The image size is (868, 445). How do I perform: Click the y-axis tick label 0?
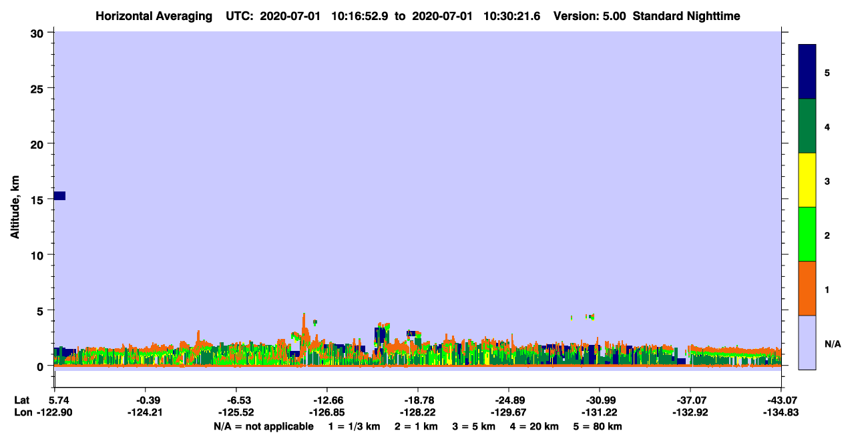click(x=41, y=366)
